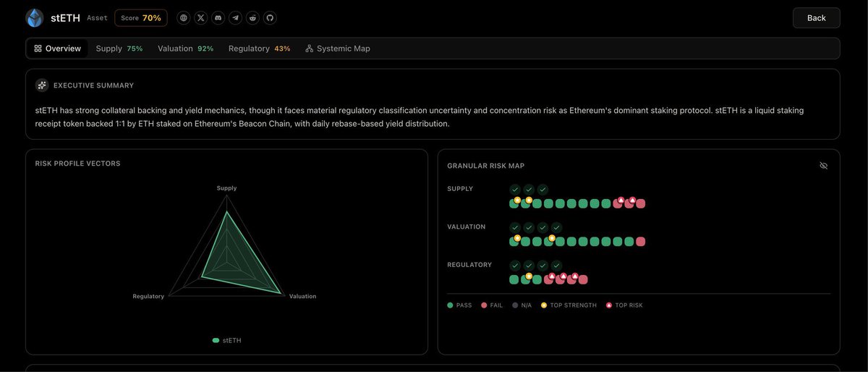Click the Back button

pyautogui.click(x=816, y=17)
